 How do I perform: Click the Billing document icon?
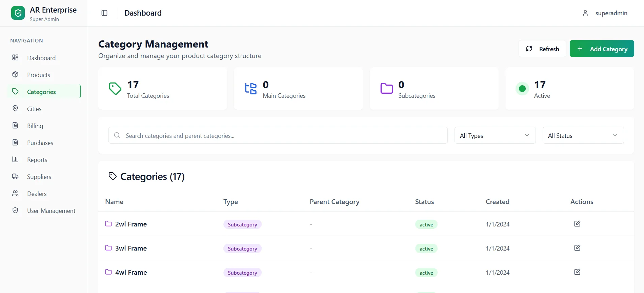click(15, 125)
